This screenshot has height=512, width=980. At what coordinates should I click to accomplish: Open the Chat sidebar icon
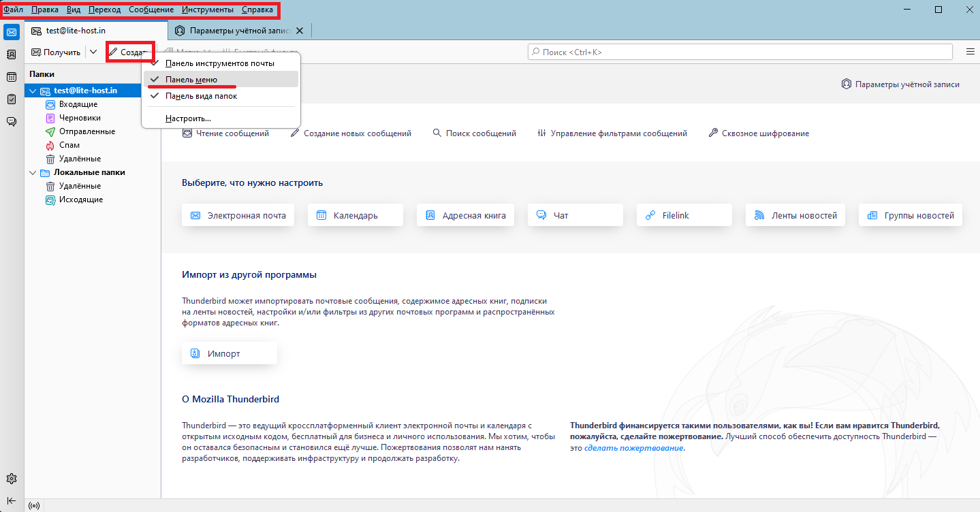click(12, 122)
